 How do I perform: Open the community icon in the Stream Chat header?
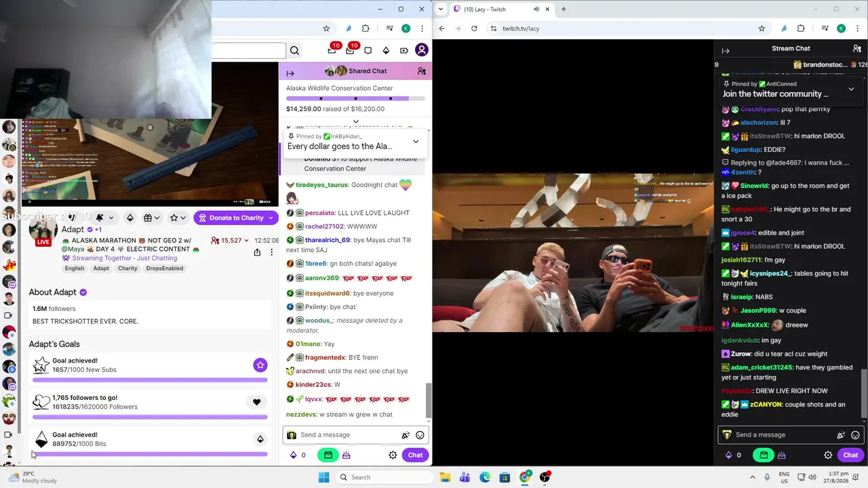857,49
